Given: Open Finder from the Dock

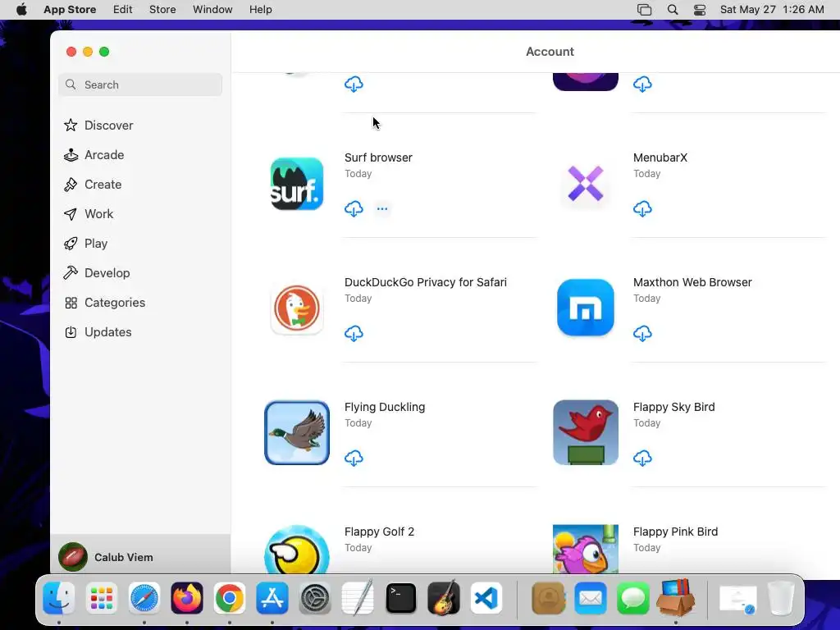Looking at the screenshot, I should pos(59,598).
